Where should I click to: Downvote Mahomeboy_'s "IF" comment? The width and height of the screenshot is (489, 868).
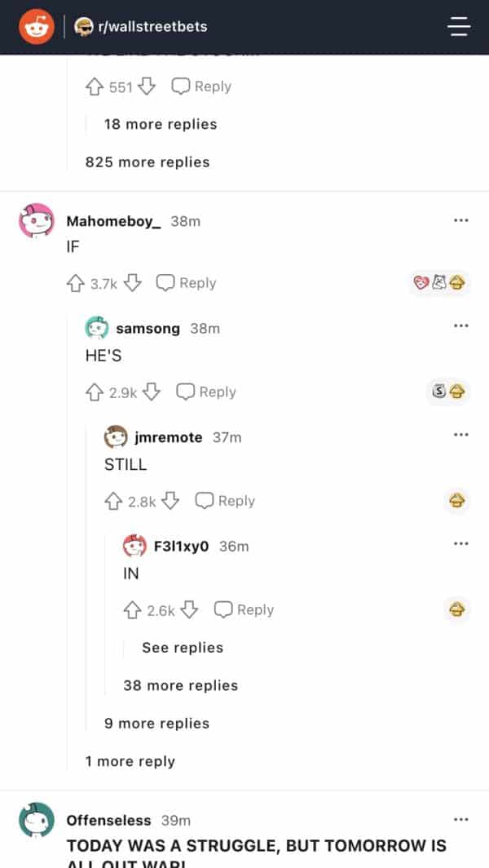[x=133, y=283]
